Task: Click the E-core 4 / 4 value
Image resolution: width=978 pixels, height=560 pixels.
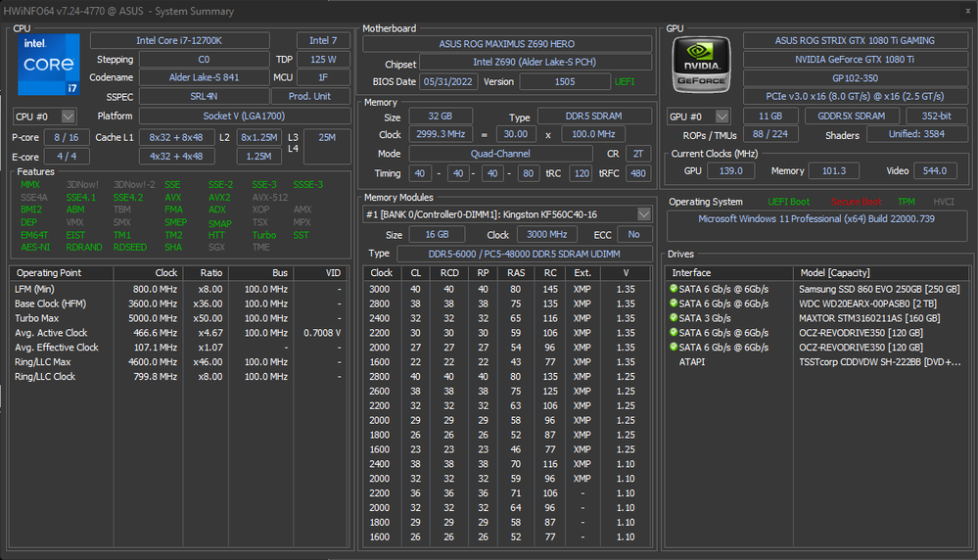Action: click(67, 156)
